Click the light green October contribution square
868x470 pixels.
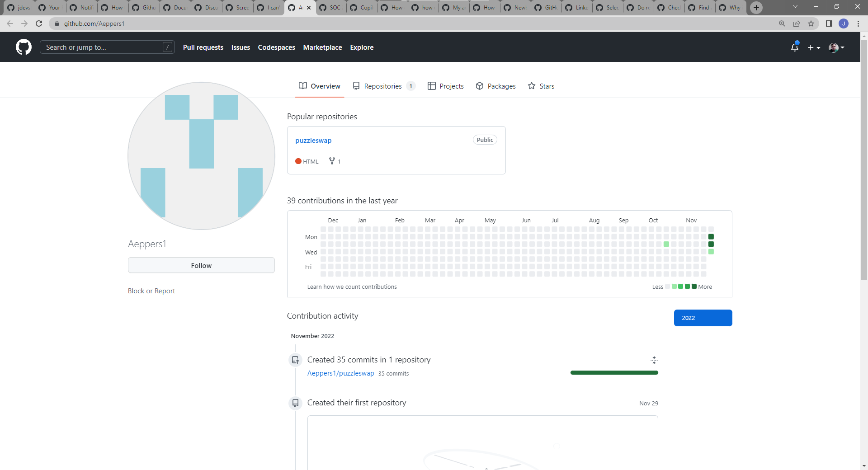click(666, 244)
